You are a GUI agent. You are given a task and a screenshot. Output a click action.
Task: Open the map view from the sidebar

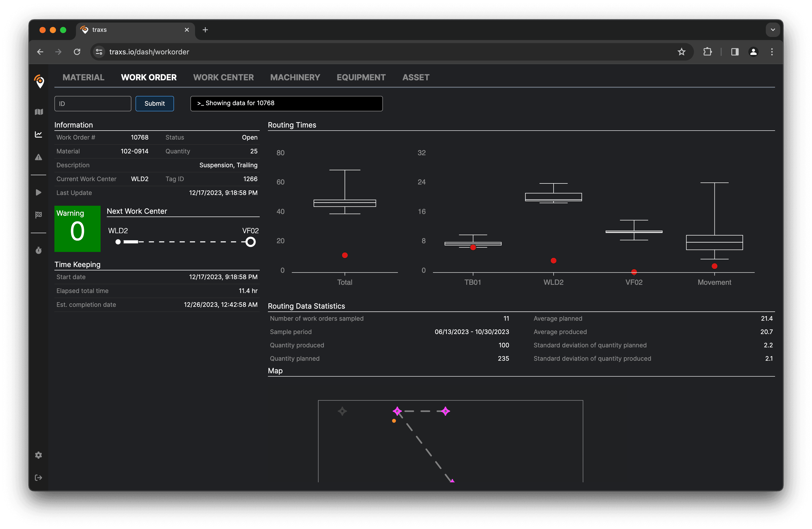click(x=38, y=112)
